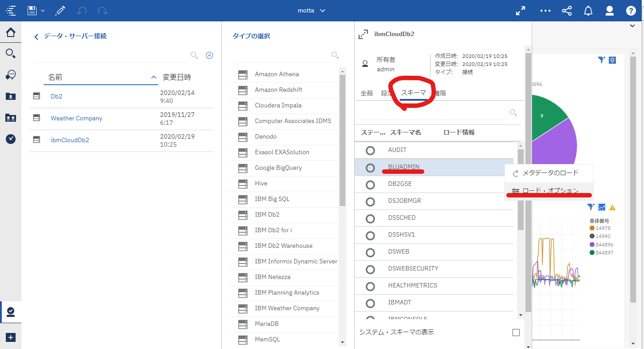Viewport: 644px width, 349px height.
Task: Click the line chart warning triangle icon
Action: point(612,207)
